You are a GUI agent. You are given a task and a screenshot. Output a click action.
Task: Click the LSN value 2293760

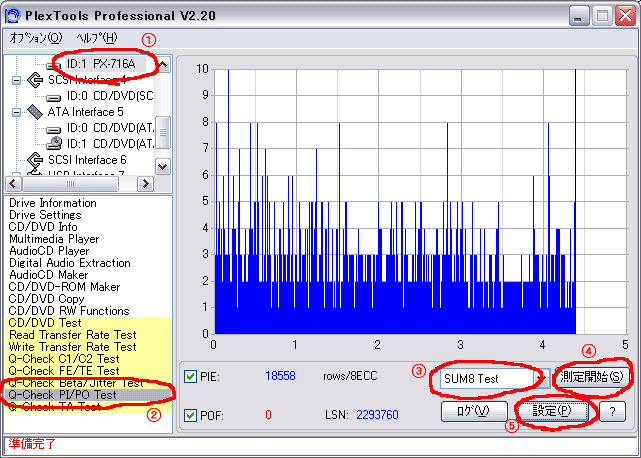click(x=377, y=415)
